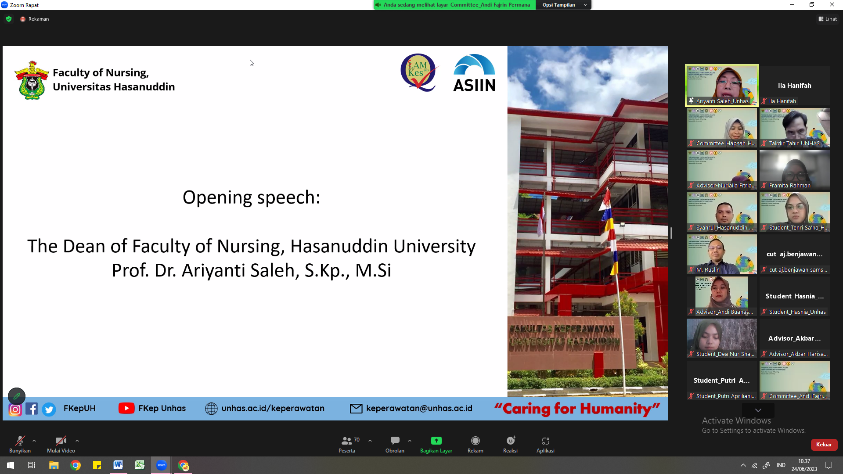Image resolution: width=843 pixels, height=474 pixels.
Task: Select Ariyanti Saleh's highlighted video thumbnail
Action: pos(720,85)
